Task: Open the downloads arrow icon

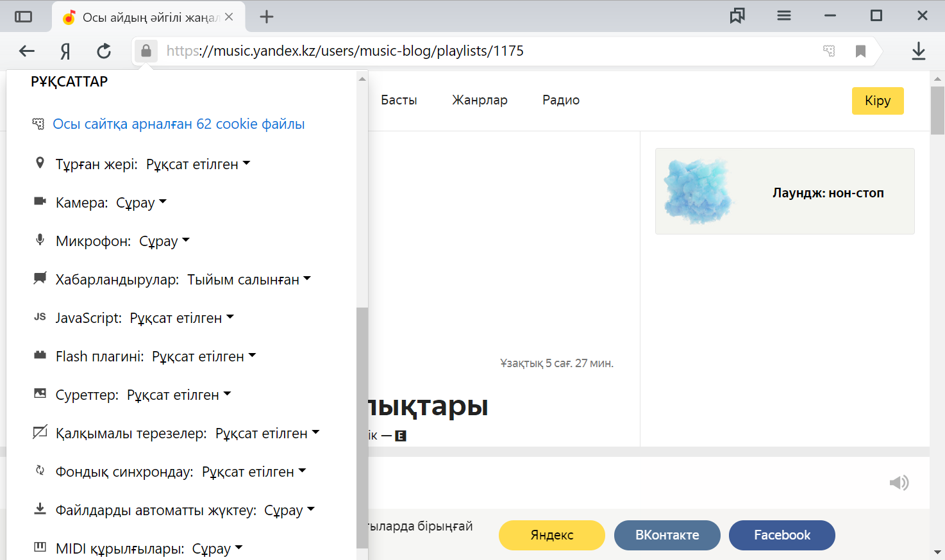Action: pos(919,51)
